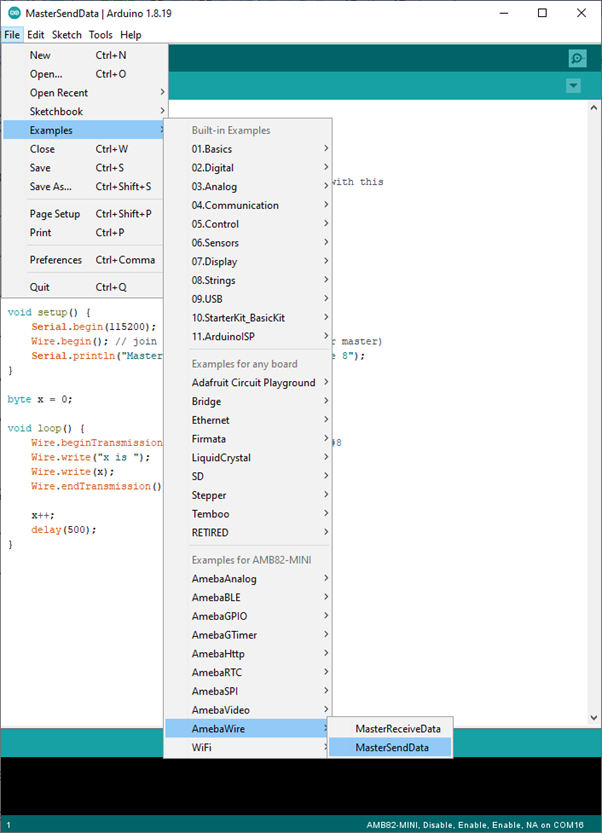This screenshot has height=833, width=602.
Task: Click New in the File menu
Action: (40, 56)
